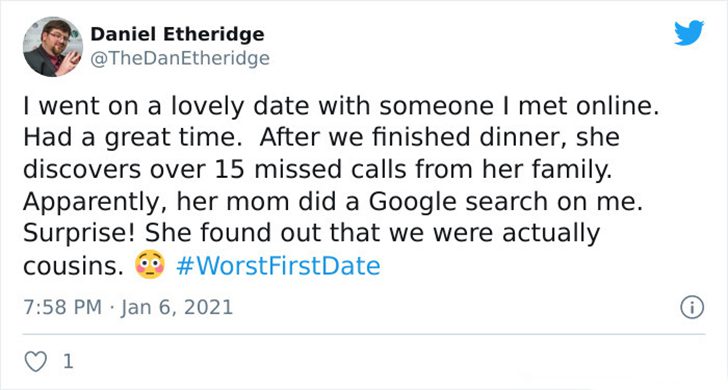Open the #WorstFirstDate hashtag
Image resolution: width=728 pixels, height=390 pixels.
(x=278, y=266)
